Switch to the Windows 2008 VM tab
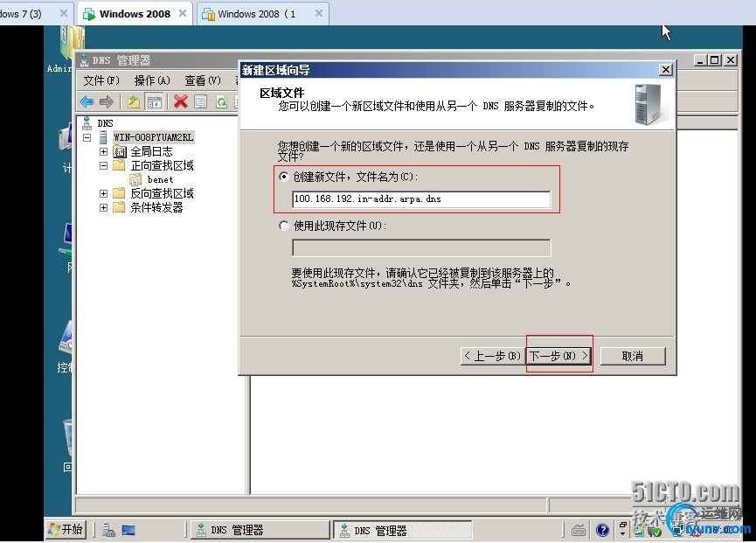This screenshot has width=756, height=543. (x=135, y=14)
